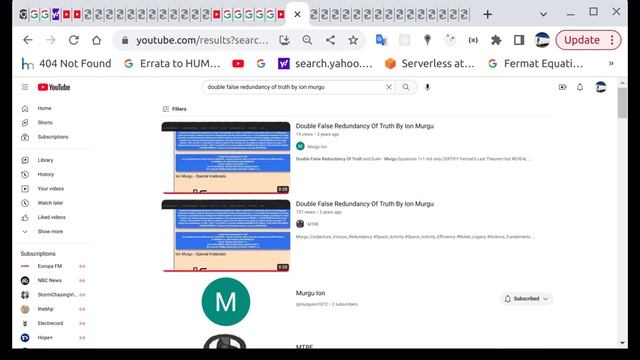Viewport: 640px width, 360px height.
Task: Open the YouTube bookmark icon in bookmarks bar
Action: [x=238, y=63]
